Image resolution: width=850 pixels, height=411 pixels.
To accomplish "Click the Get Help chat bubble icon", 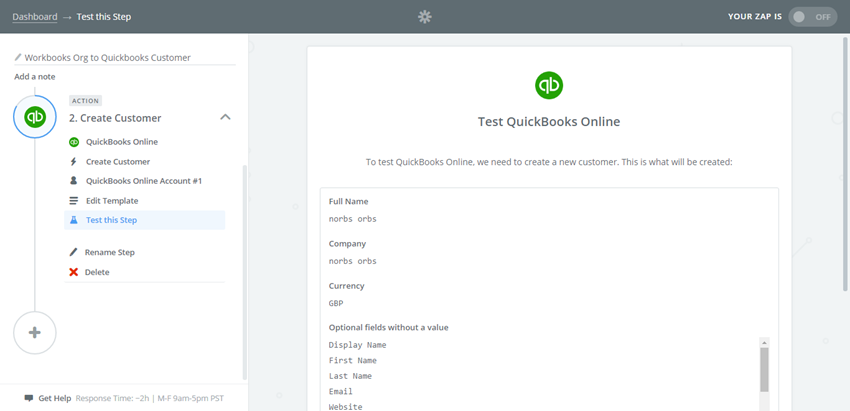I will 29,398.
